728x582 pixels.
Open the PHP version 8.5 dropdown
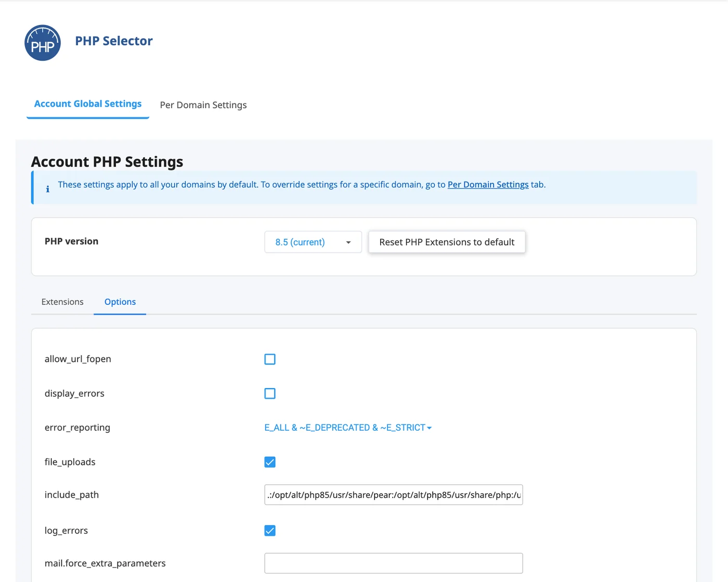[x=313, y=242]
